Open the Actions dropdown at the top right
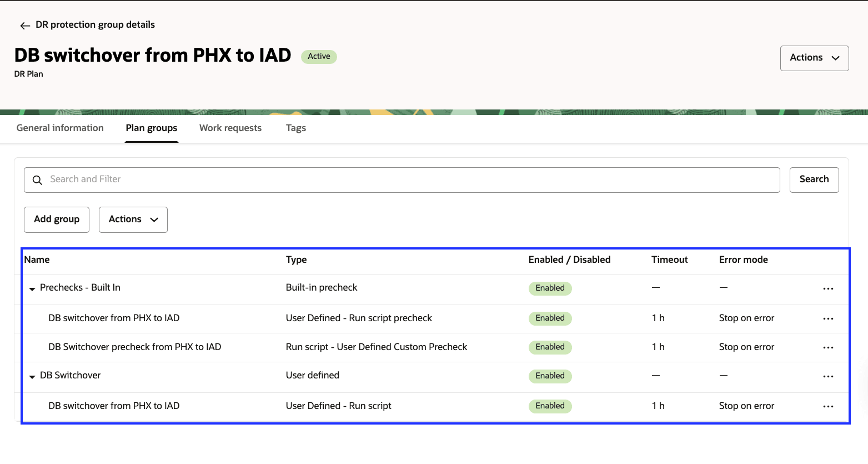Screen dimensions: 868x464 (x=814, y=58)
